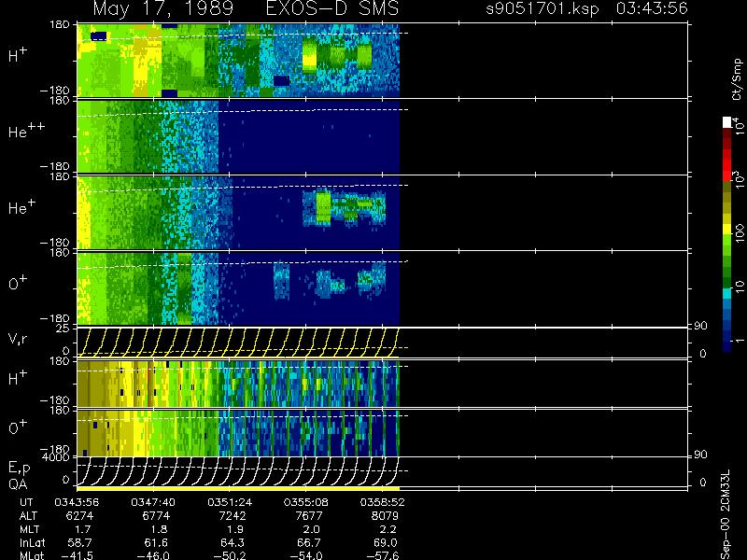Click the 'MLat' axis row label
Screen dimensions: 747x560
[x=32, y=555]
